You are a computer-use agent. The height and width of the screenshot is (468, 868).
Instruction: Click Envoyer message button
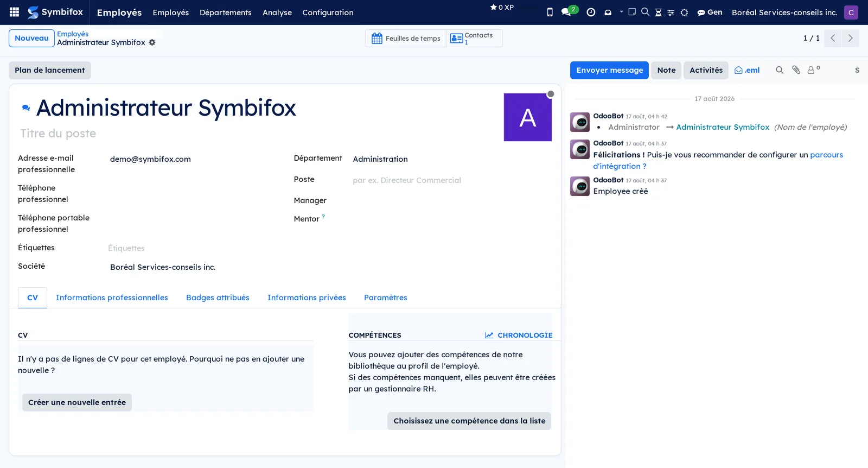(x=609, y=70)
